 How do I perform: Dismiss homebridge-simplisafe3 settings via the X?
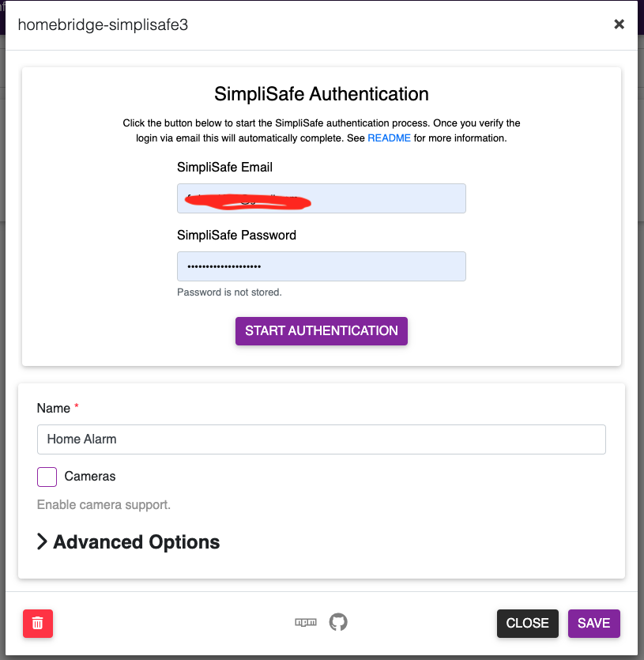click(x=620, y=24)
